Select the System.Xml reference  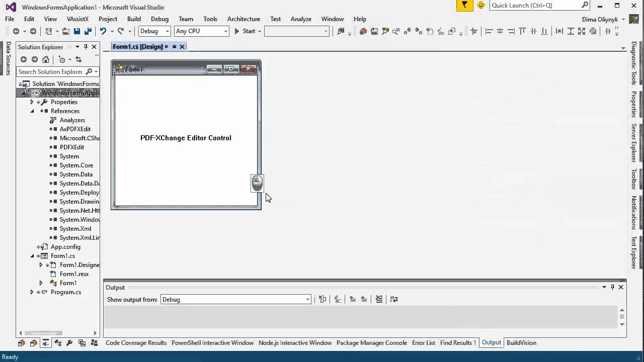[x=75, y=229]
